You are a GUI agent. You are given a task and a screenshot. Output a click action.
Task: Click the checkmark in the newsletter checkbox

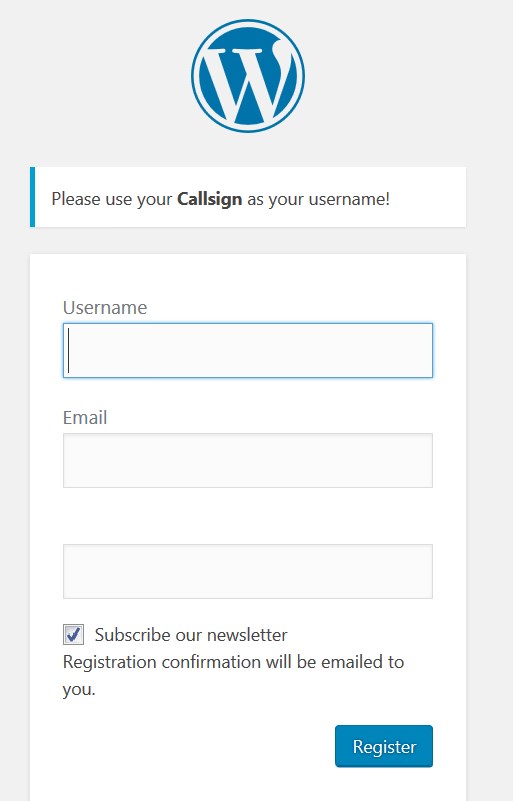[x=74, y=634]
